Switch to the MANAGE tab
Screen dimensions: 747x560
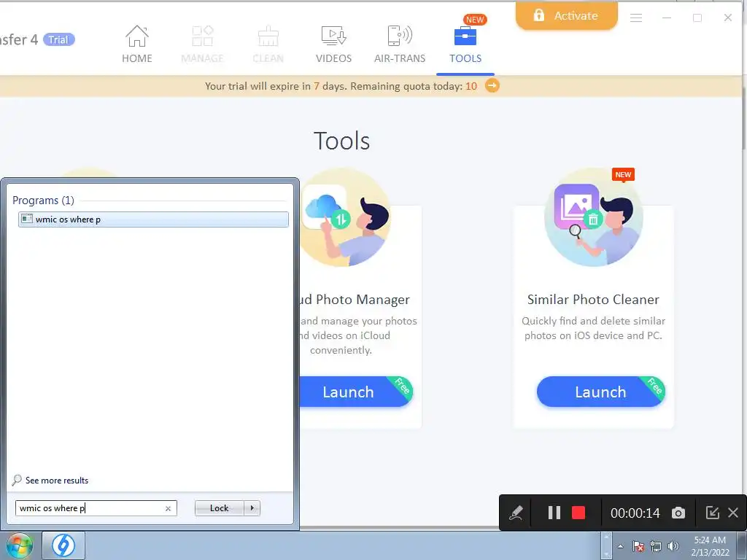(x=203, y=44)
